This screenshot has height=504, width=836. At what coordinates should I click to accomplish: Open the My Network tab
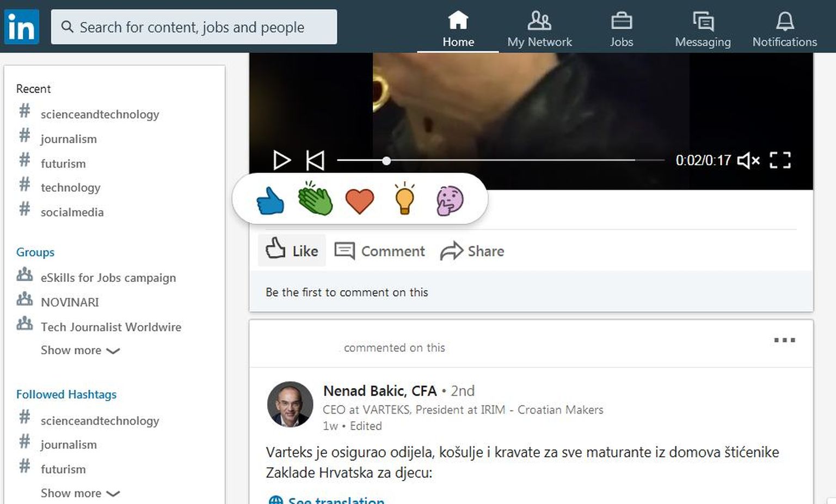[539, 29]
